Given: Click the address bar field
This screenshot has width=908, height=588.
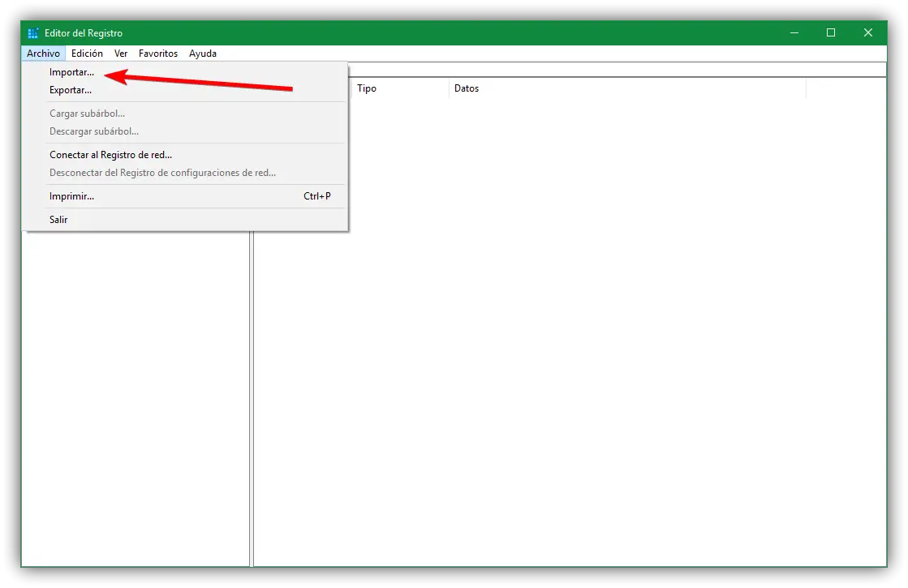Looking at the screenshot, I should click(617, 70).
